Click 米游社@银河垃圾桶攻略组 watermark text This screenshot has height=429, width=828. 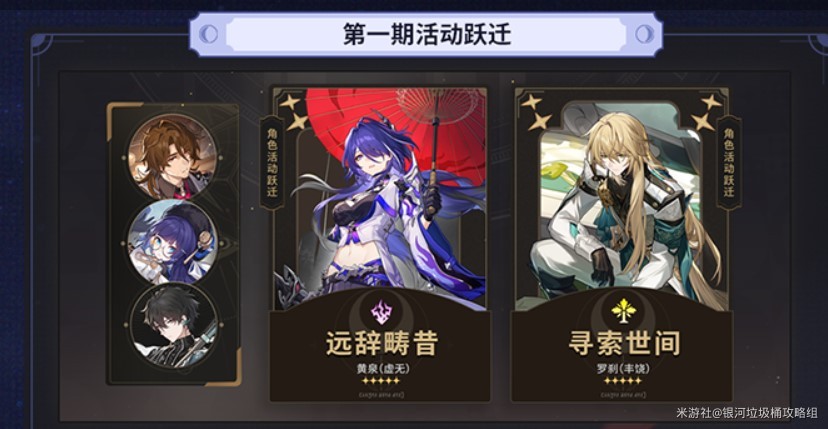[x=750, y=412]
